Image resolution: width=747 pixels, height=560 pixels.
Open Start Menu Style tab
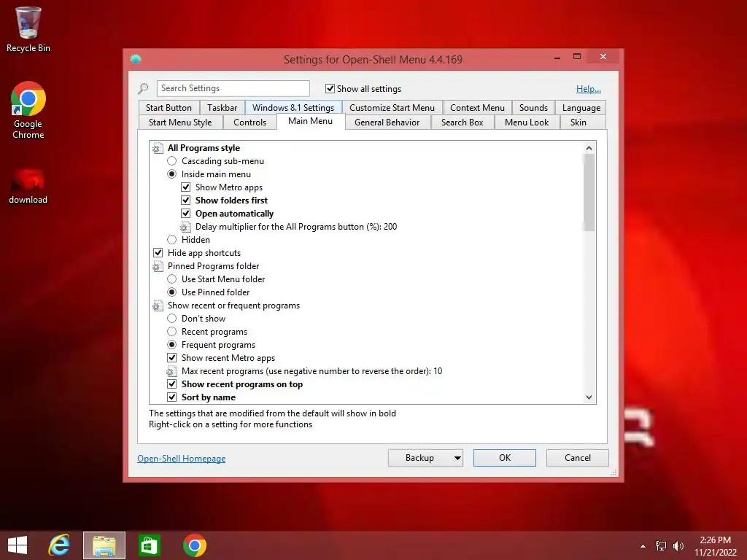(180, 122)
